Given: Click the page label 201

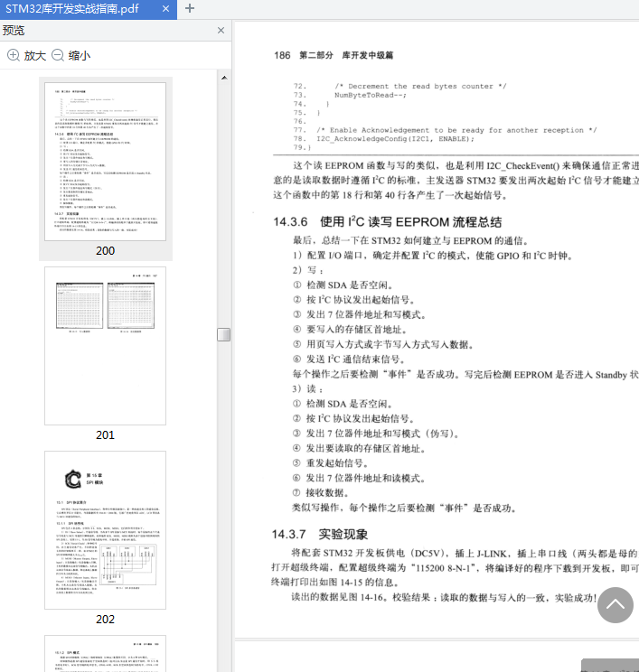Looking at the screenshot, I should 105,435.
